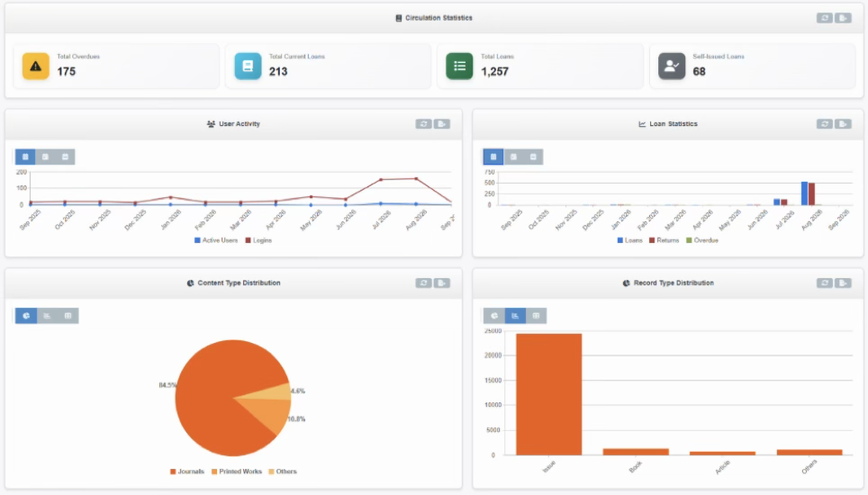Image resolution: width=868 pixels, height=495 pixels.
Task: Click the Self-Issued Loans value 68
Action: click(699, 72)
